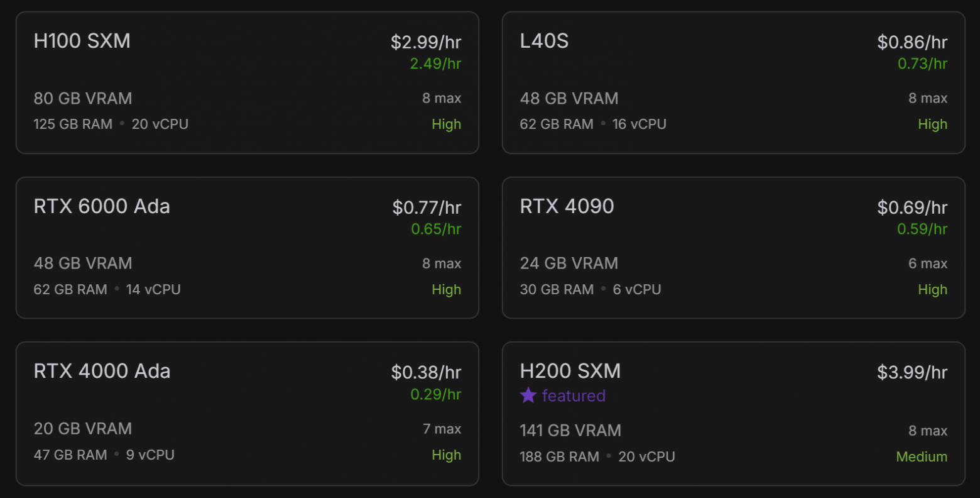
Task: Click the 7 max label on RTX 4000 Ada
Action: 442,429
